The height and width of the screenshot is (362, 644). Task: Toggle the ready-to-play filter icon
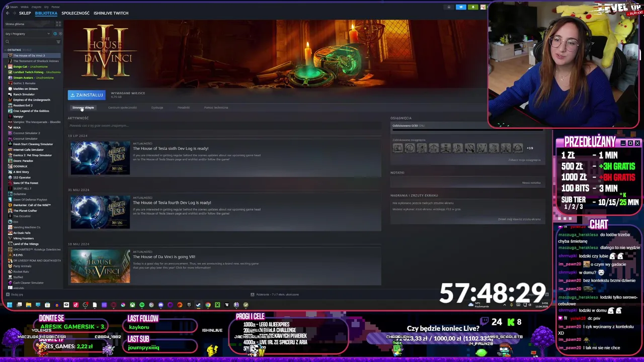click(59, 34)
